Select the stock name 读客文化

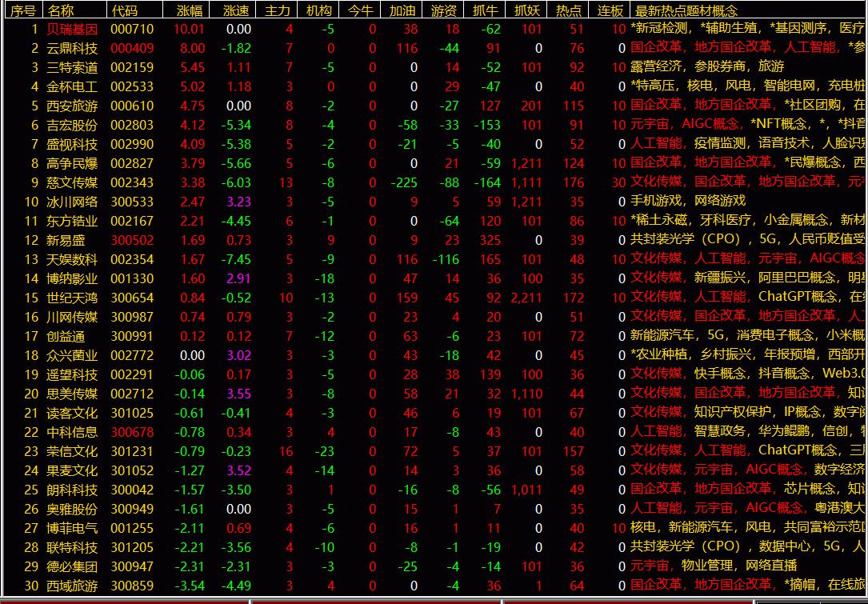pos(72,413)
